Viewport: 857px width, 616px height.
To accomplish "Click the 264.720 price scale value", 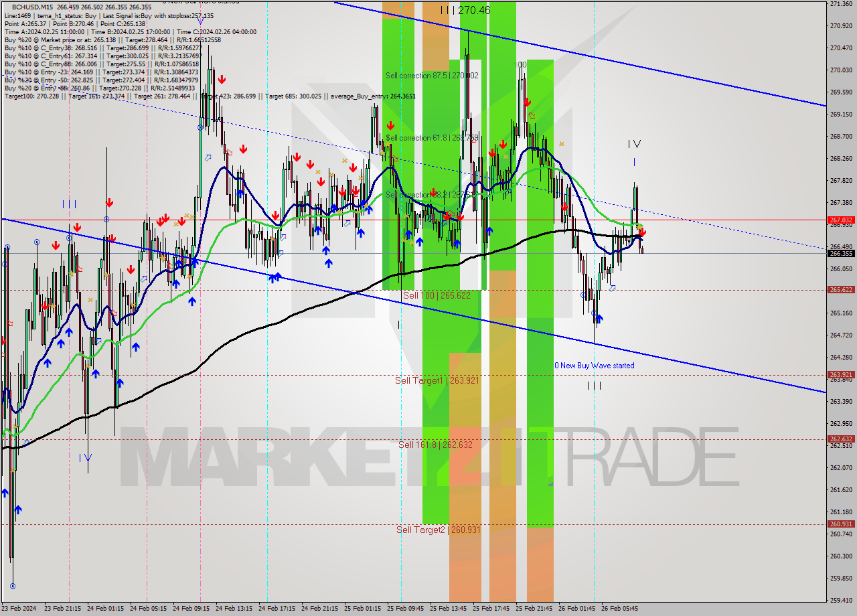I will pos(841,335).
